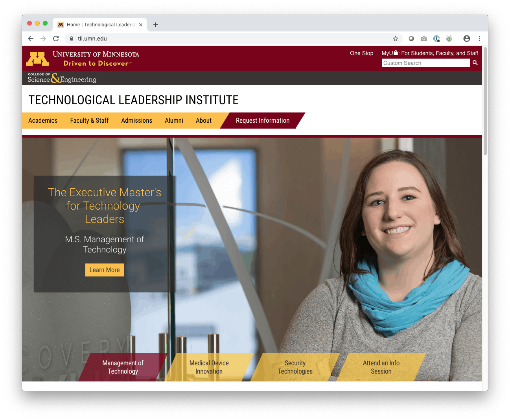
Task: Select the Admissions navigation item
Action: pos(136,120)
